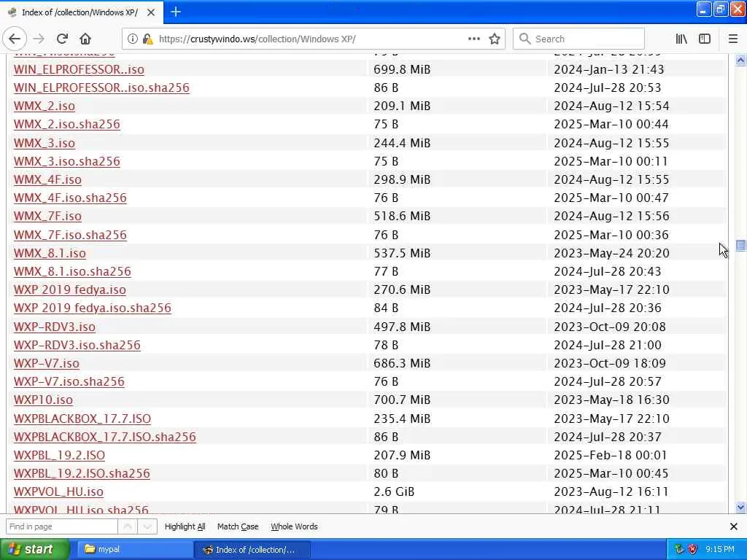Switch to Index of /collection taskbar button
Image resolution: width=747 pixels, height=560 pixels.
pos(252,549)
